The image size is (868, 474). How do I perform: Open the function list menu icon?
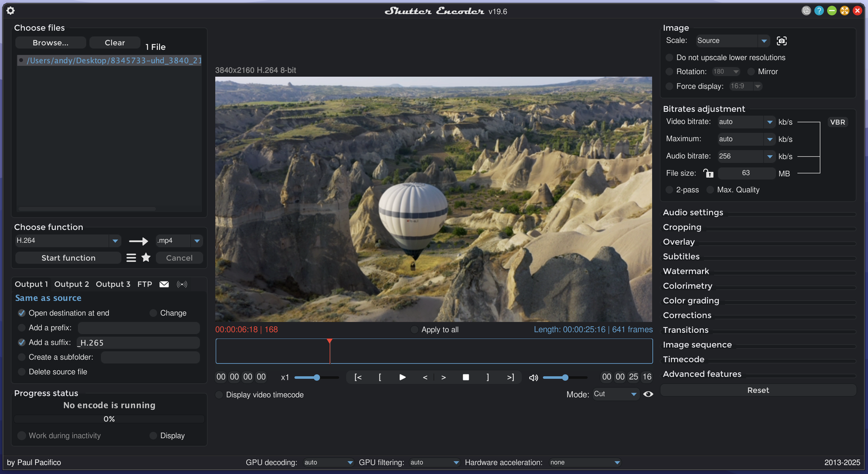tap(131, 258)
